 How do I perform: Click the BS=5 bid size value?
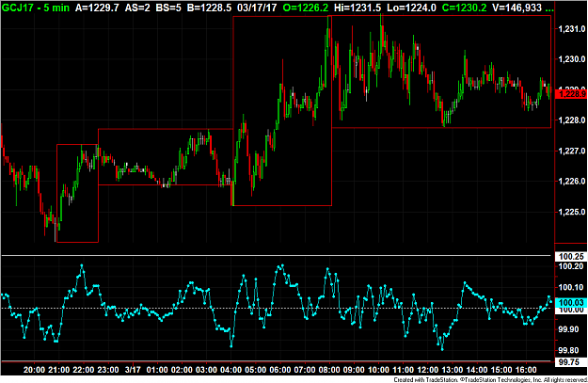coord(167,8)
